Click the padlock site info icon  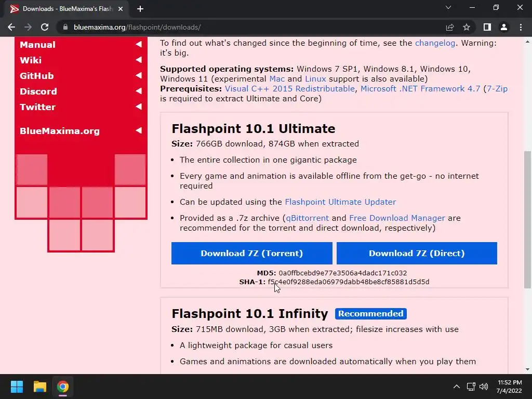[x=65, y=27]
